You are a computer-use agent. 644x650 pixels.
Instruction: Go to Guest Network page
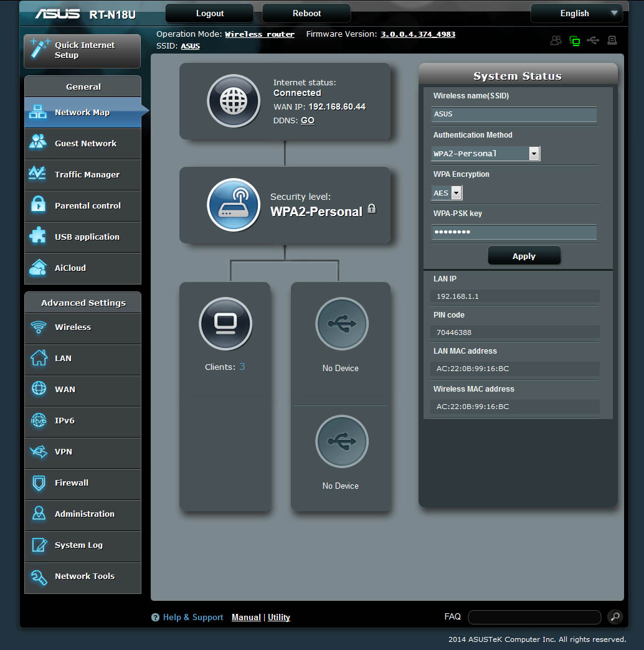pyautogui.click(x=83, y=143)
